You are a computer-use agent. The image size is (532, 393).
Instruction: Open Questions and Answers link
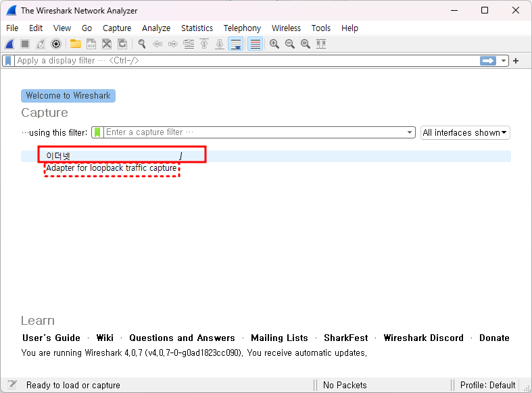coord(182,338)
